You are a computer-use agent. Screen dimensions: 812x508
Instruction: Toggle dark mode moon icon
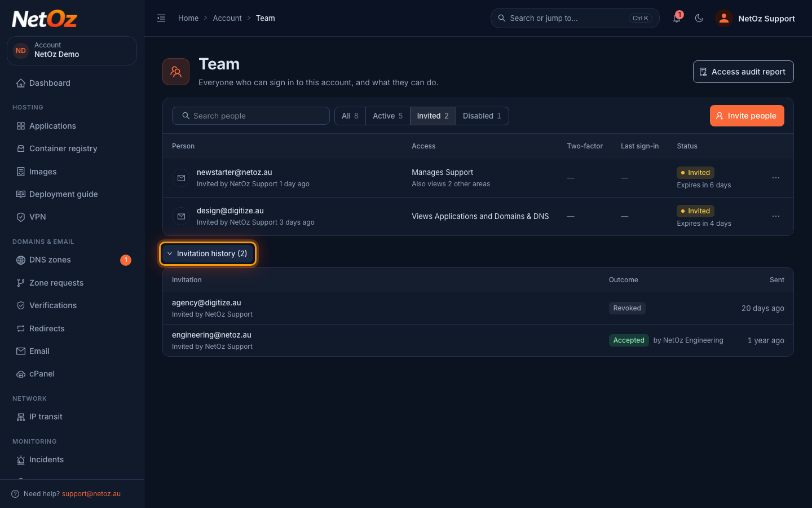pos(699,18)
